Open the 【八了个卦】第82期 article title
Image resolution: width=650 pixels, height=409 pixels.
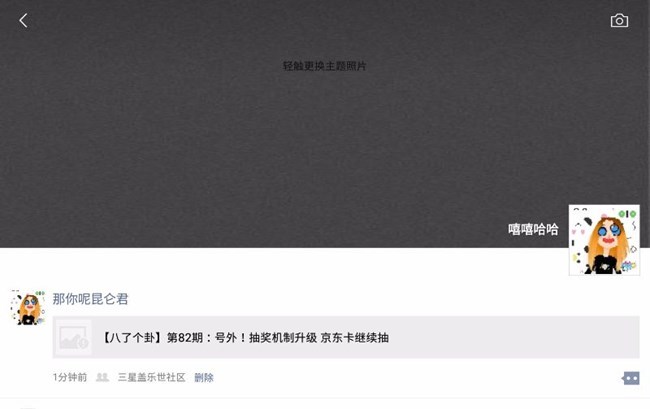click(245, 338)
